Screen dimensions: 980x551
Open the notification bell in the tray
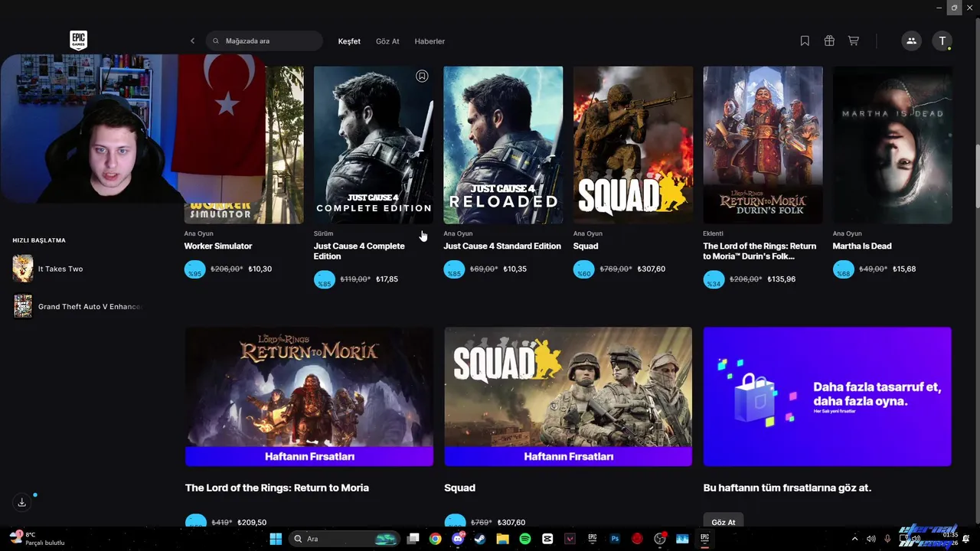pyautogui.click(x=967, y=539)
